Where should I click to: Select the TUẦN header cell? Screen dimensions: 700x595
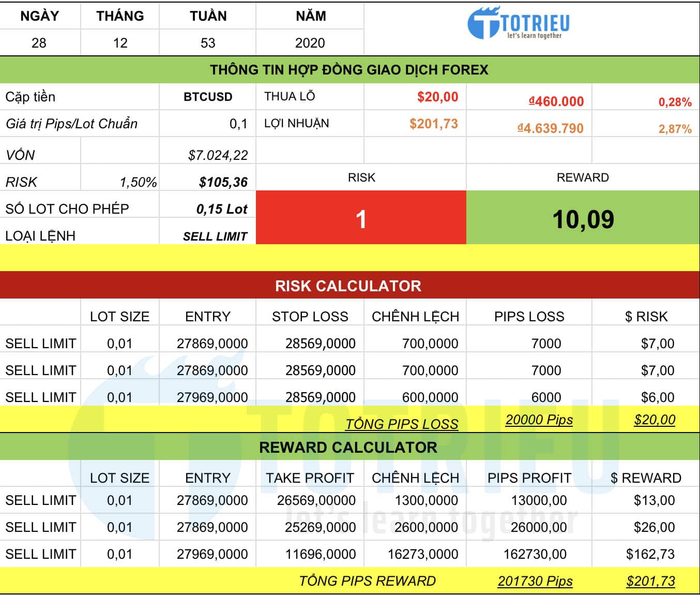pyautogui.click(x=208, y=16)
